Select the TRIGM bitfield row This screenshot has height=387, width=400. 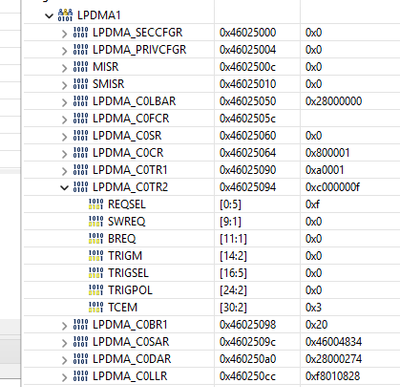(212, 256)
